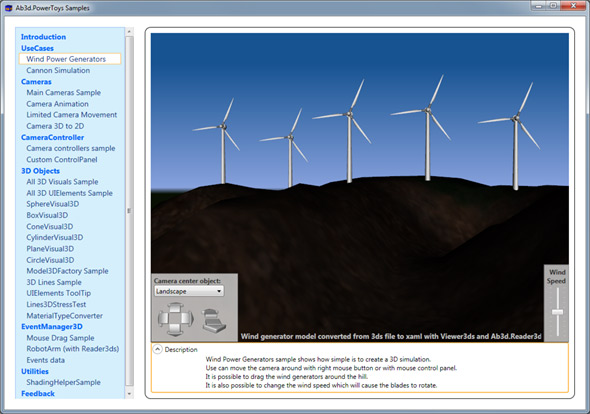Image resolution: width=590 pixels, height=414 pixels.
Task: Open RobotArm (with Reader3ds) sample
Action: 73,349
